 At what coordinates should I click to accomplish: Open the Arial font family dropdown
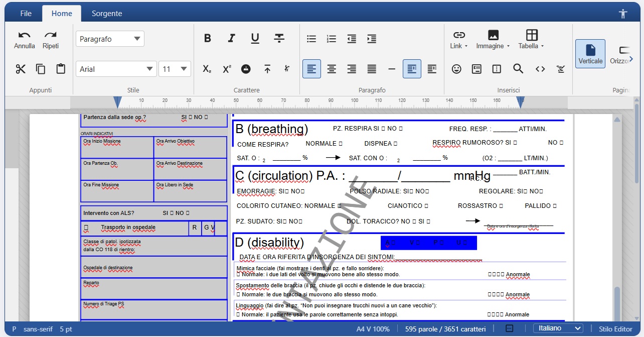coord(116,69)
